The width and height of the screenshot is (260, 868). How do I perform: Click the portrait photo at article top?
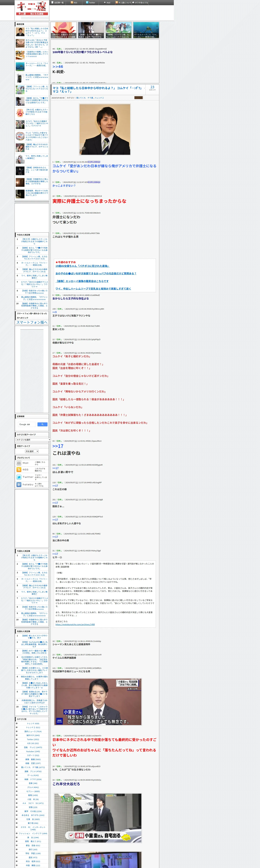[x=105, y=129]
